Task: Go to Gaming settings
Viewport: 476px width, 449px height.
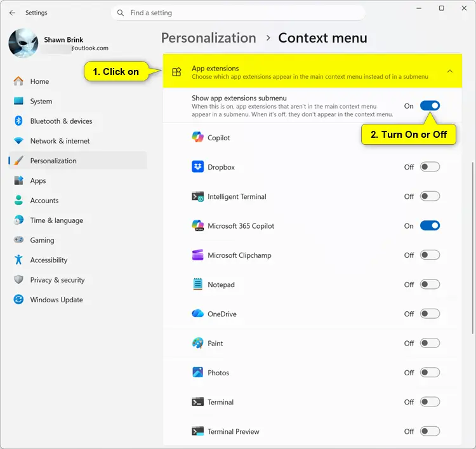Action: [77, 240]
